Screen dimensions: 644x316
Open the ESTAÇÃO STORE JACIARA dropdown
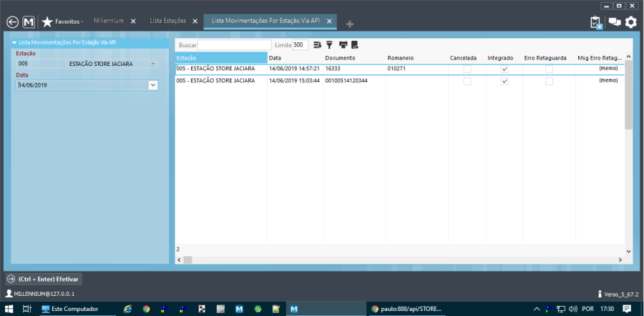[x=153, y=64]
